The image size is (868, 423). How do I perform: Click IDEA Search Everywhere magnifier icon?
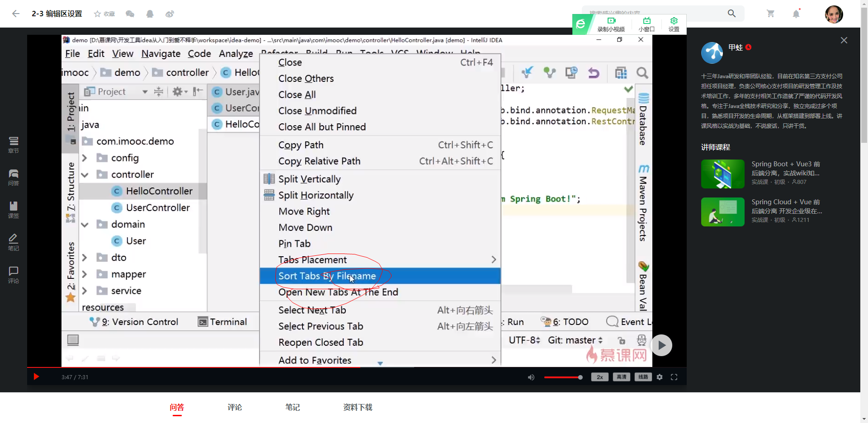click(x=642, y=73)
